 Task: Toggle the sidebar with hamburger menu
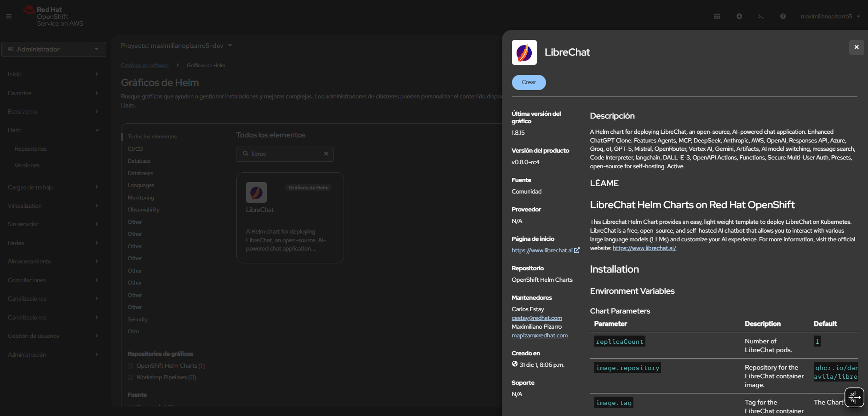pos(8,16)
